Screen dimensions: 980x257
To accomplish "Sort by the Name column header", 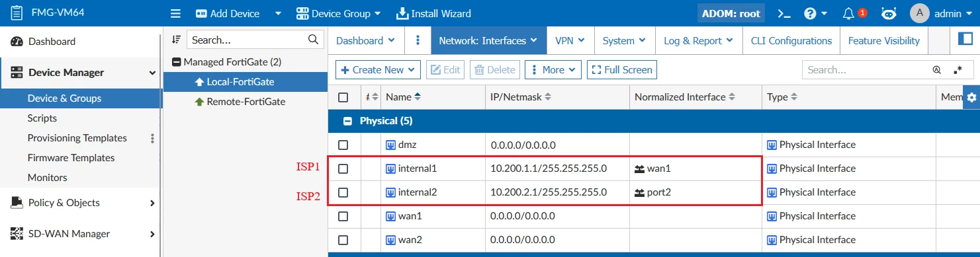I will [x=403, y=97].
